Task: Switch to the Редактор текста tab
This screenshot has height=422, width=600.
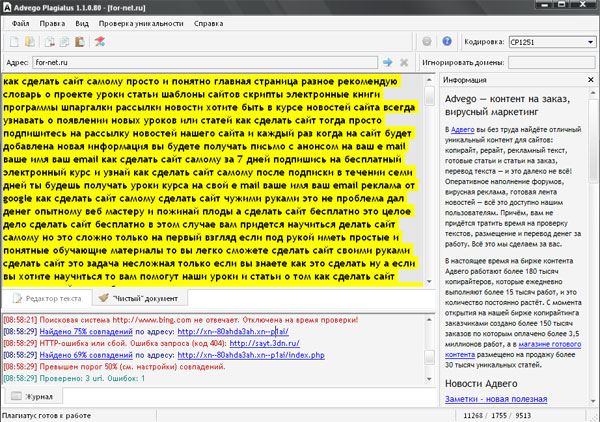Action: click(47, 298)
